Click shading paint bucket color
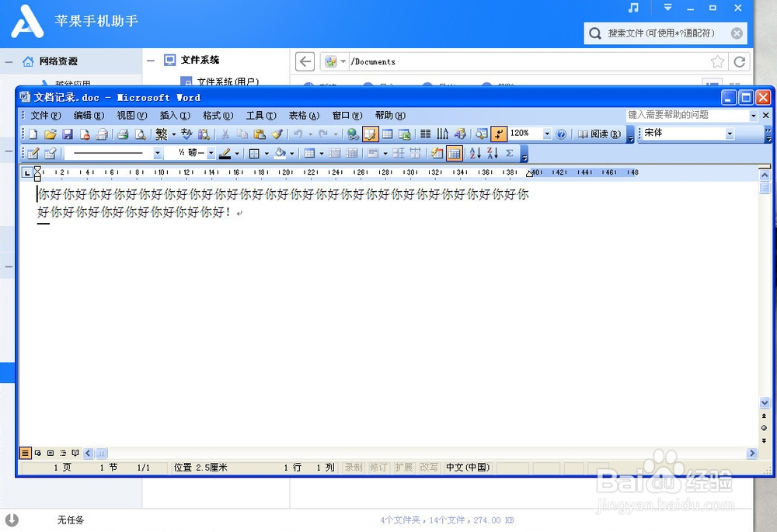This screenshot has height=532, width=777. (280, 154)
